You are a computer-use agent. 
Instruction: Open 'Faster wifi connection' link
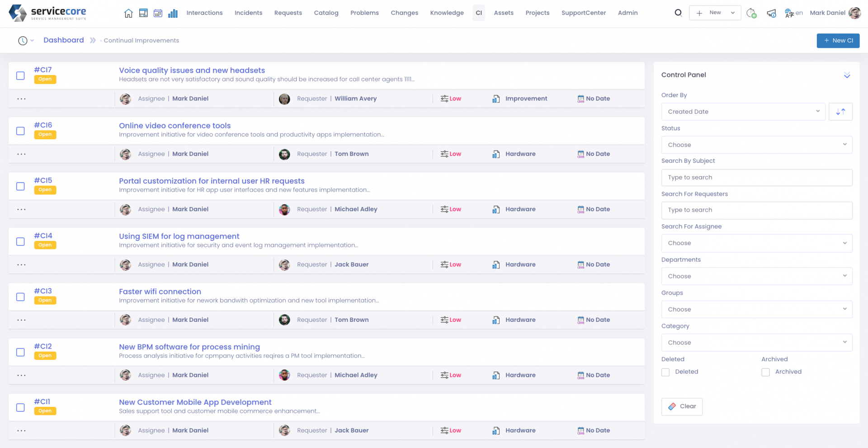coord(160,292)
